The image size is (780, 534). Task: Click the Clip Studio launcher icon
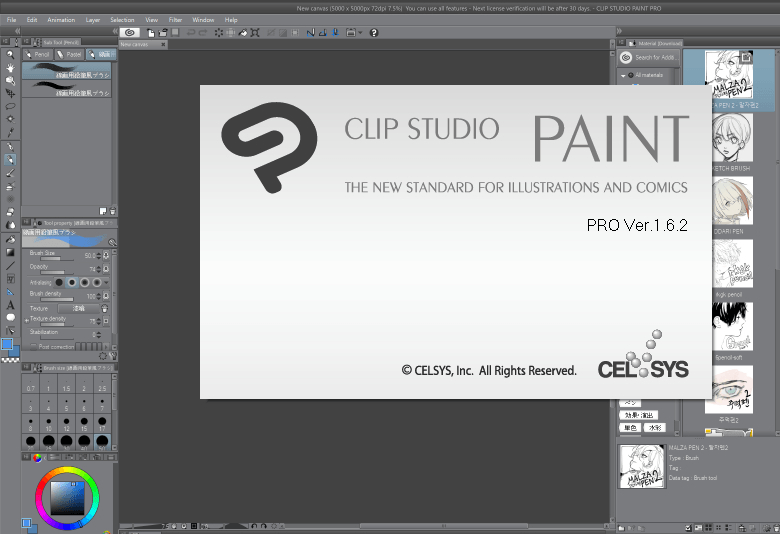pyautogui.click(x=130, y=32)
